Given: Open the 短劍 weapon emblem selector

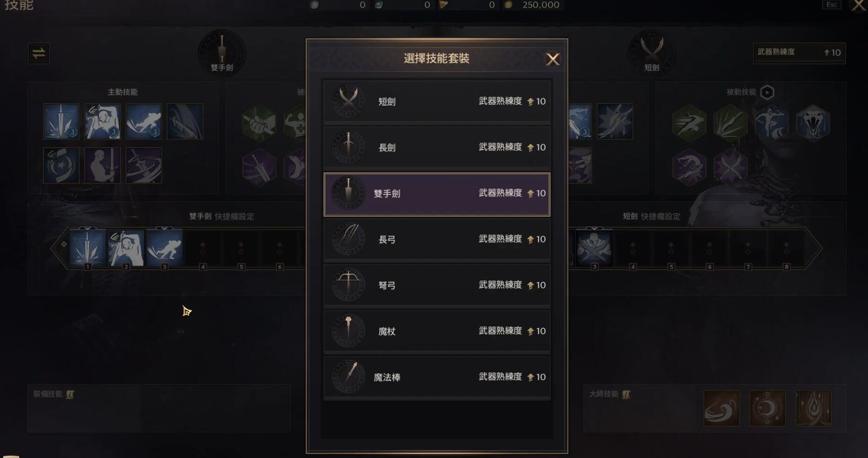Looking at the screenshot, I should [652, 53].
